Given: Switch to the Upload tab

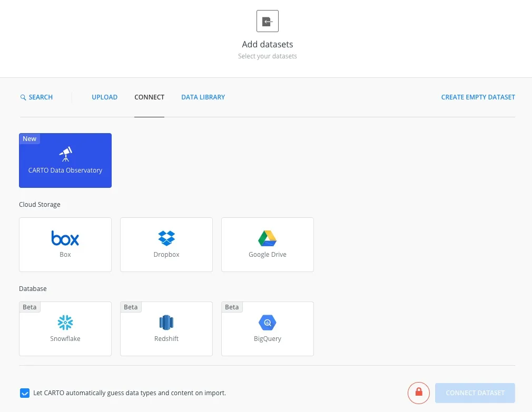Looking at the screenshot, I should 104,97.
